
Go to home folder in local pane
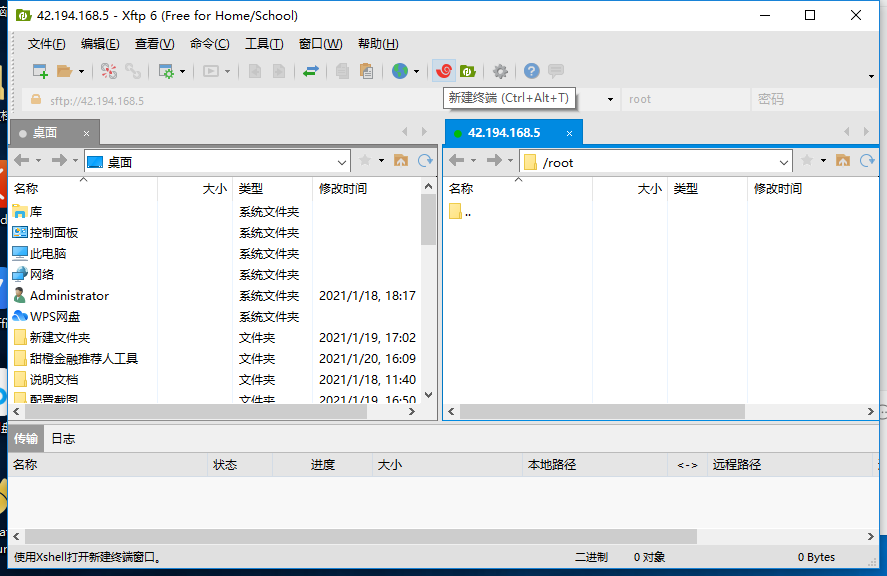pos(401,161)
